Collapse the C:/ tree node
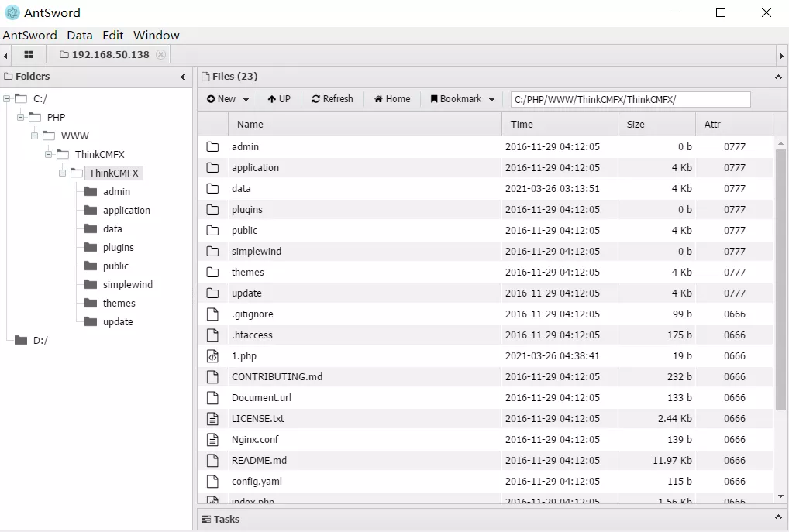Image resolution: width=789 pixels, height=532 pixels. tap(7, 98)
